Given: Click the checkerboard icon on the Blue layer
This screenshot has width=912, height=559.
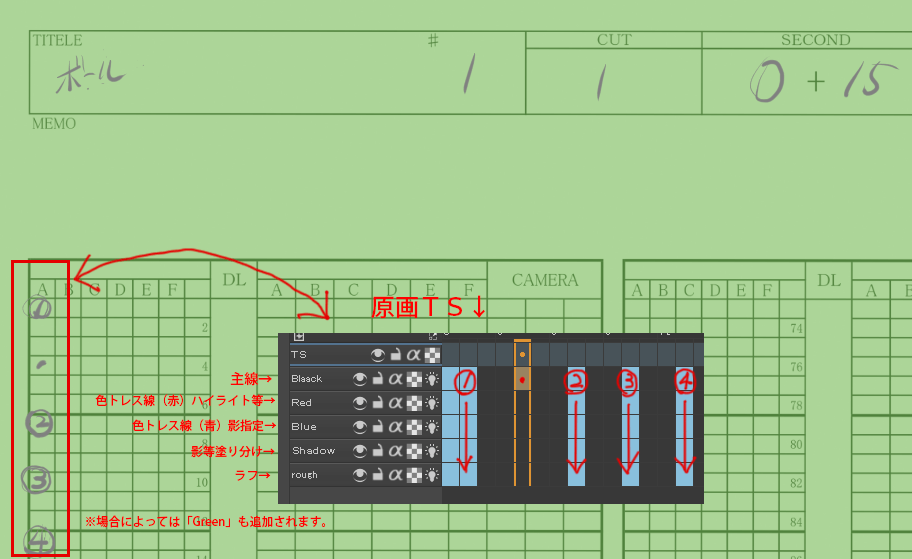Looking at the screenshot, I should click(414, 427).
